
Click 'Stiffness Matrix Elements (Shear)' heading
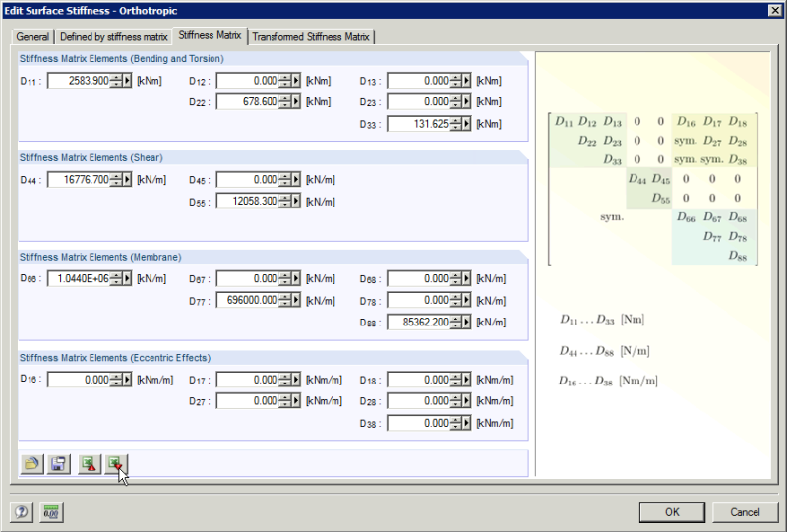91,157
